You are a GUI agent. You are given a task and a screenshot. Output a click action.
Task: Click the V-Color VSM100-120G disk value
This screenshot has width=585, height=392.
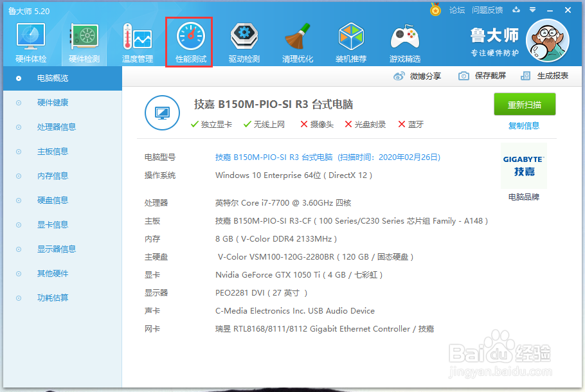pyautogui.click(x=316, y=256)
